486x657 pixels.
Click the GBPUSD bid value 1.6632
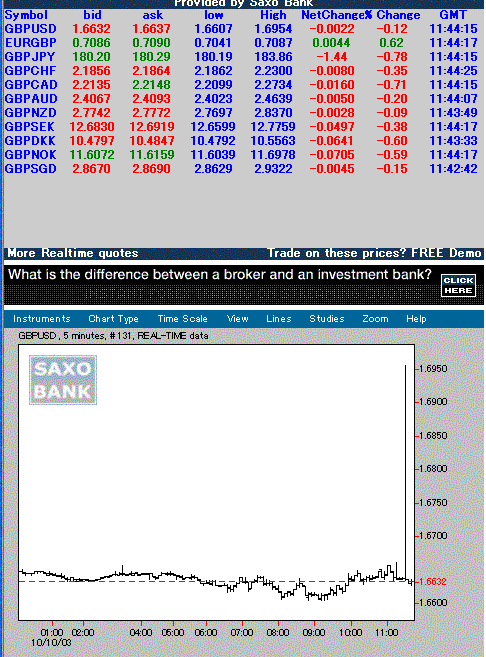coord(91,29)
